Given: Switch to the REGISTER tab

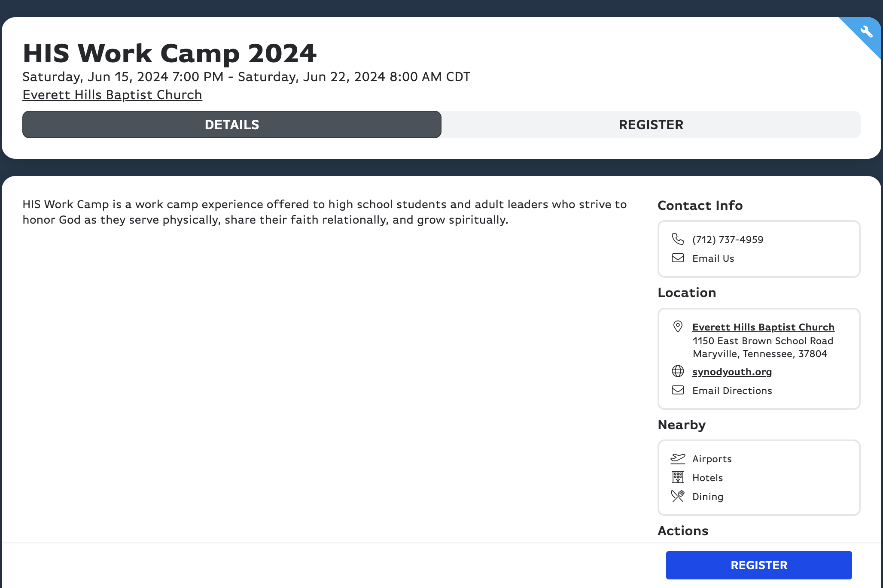Looking at the screenshot, I should click(x=651, y=124).
